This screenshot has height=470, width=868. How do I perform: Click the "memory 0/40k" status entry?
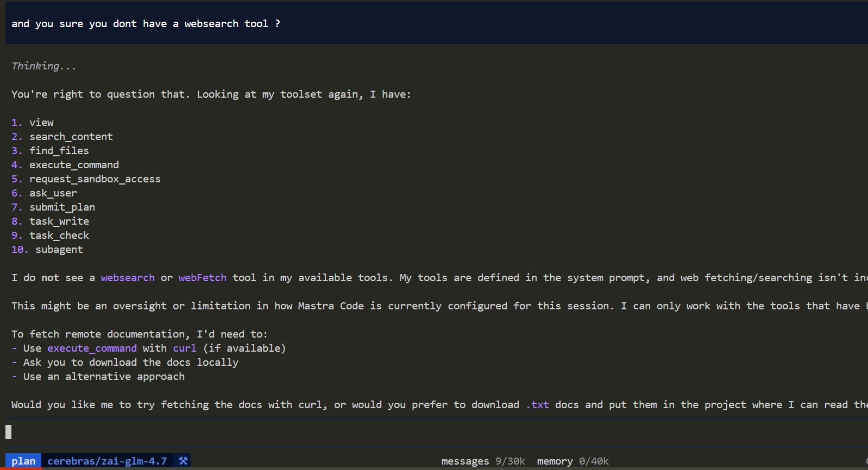(x=573, y=461)
